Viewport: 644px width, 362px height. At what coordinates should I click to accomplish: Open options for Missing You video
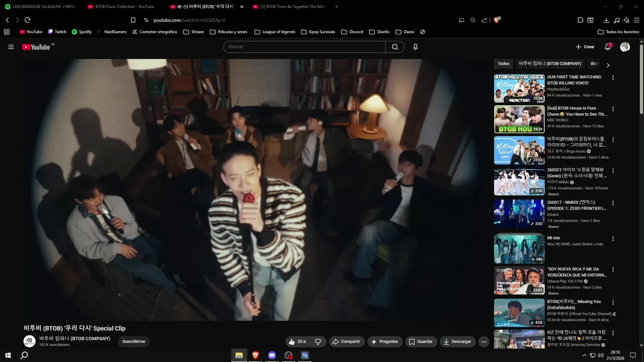(613, 303)
